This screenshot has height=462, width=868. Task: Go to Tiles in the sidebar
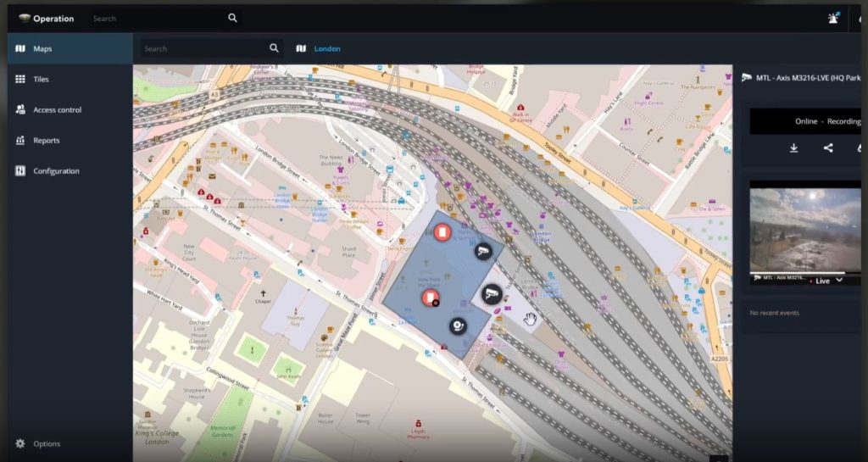[x=41, y=80]
